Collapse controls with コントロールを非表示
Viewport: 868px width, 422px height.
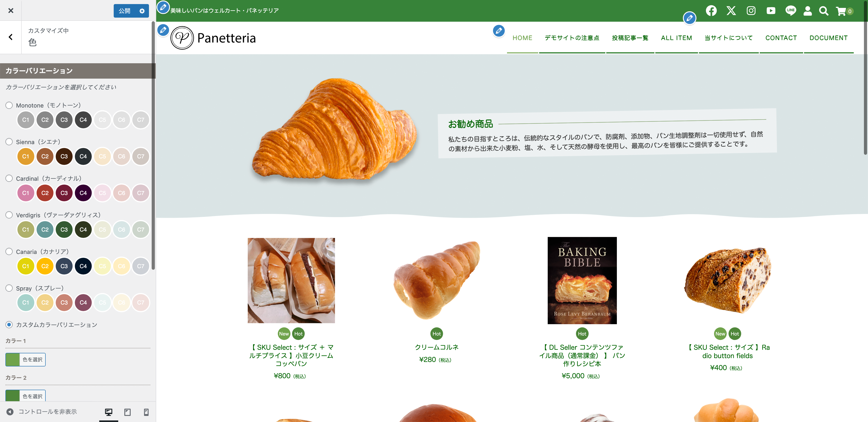(42, 412)
